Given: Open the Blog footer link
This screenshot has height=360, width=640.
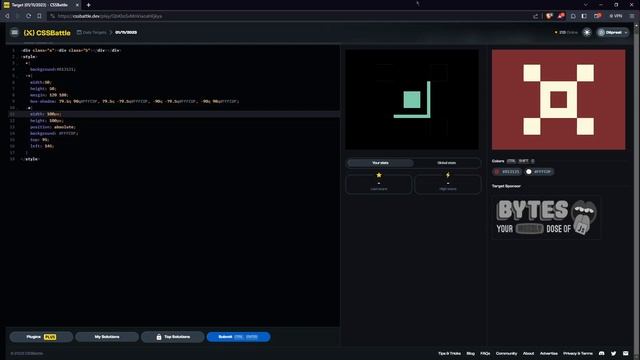Looking at the screenshot, I should pos(471,353).
